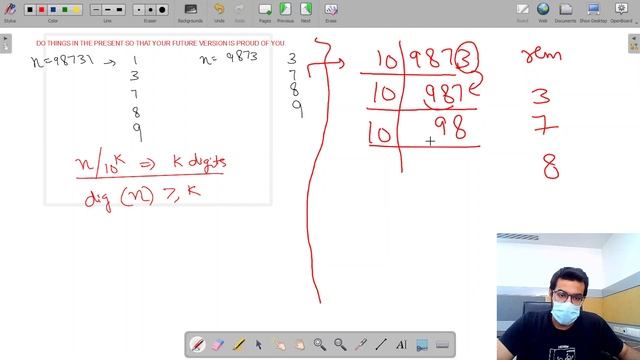Select black pen color
This screenshot has height=360, width=640.
pos(30,9)
